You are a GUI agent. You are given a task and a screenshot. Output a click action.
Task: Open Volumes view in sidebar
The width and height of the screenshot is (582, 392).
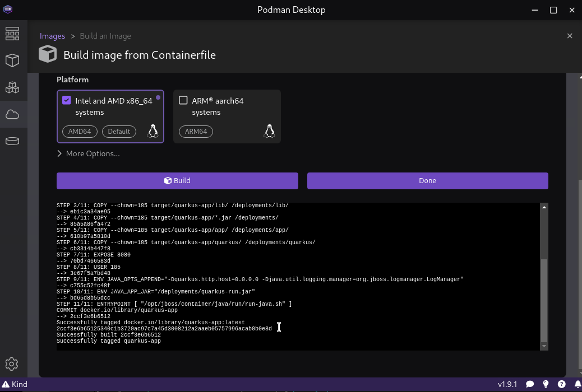(x=12, y=141)
